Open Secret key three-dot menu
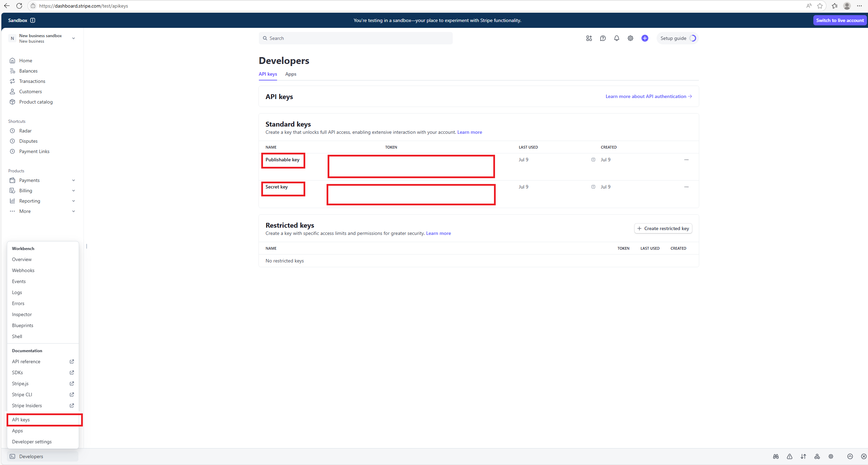 pyautogui.click(x=686, y=187)
